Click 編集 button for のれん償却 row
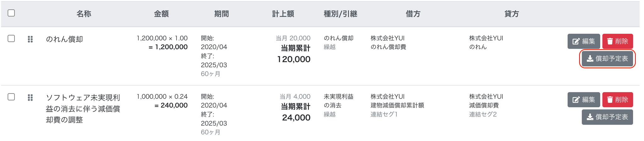The height and width of the screenshot is (141, 644). (x=584, y=41)
